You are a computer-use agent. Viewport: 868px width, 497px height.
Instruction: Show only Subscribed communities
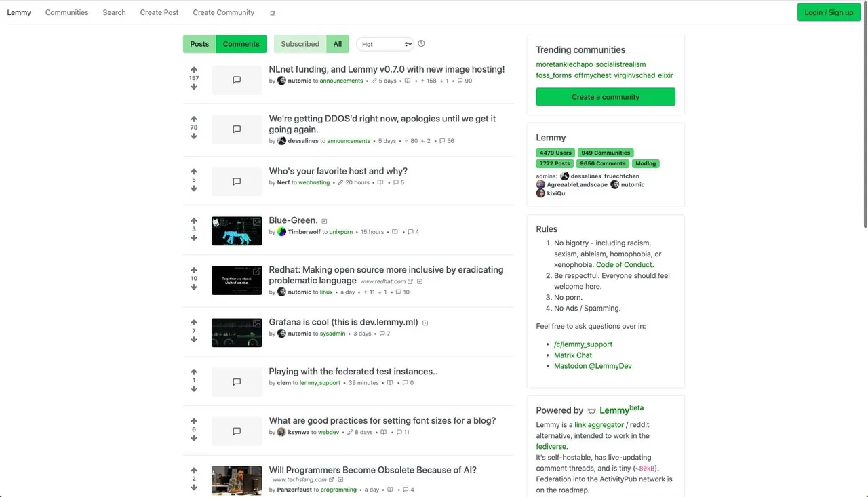tap(300, 44)
